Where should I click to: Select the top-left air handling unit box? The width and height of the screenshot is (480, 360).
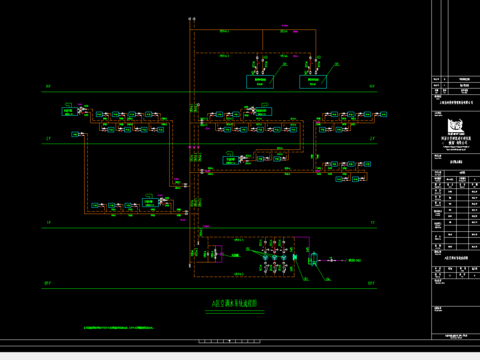point(69,111)
